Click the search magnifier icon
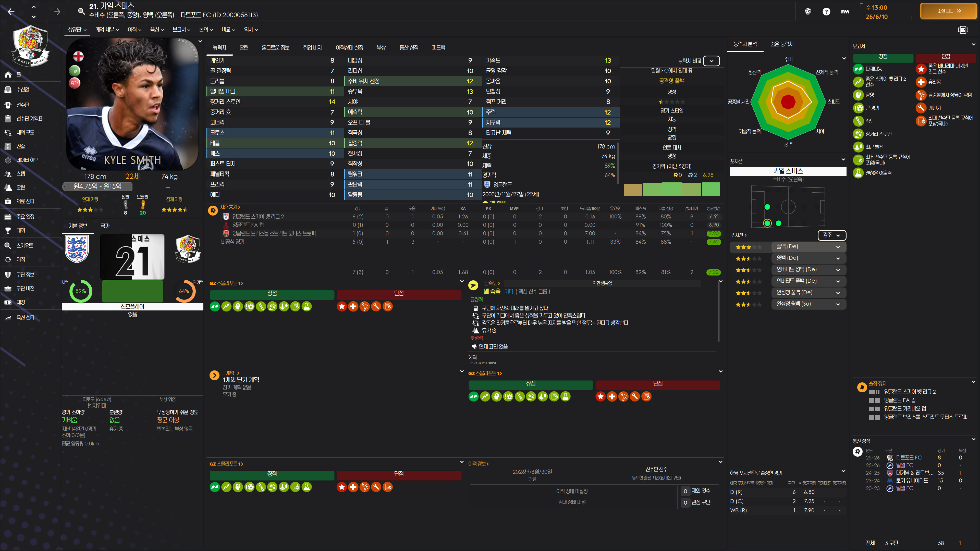Image resolution: width=980 pixels, height=551 pixels. coord(81,11)
